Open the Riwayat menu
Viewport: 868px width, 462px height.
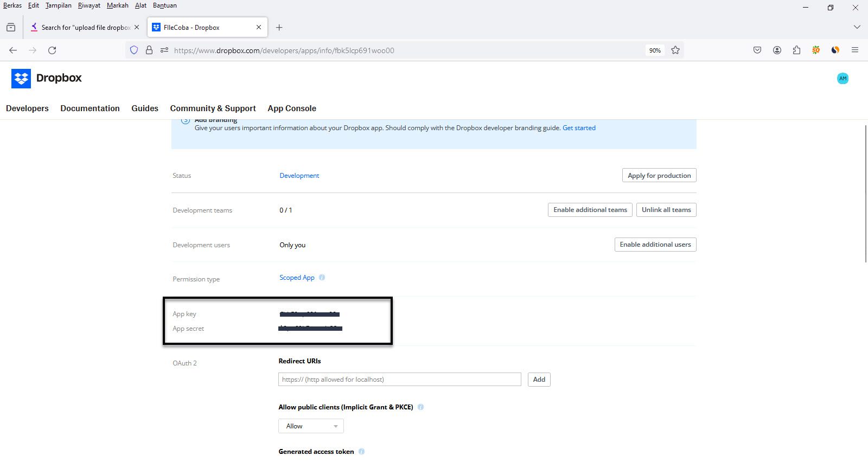[89, 5]
